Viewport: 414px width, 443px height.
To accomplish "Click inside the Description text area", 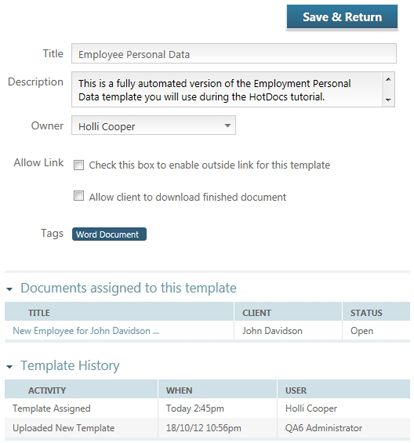I will point(227,89).
